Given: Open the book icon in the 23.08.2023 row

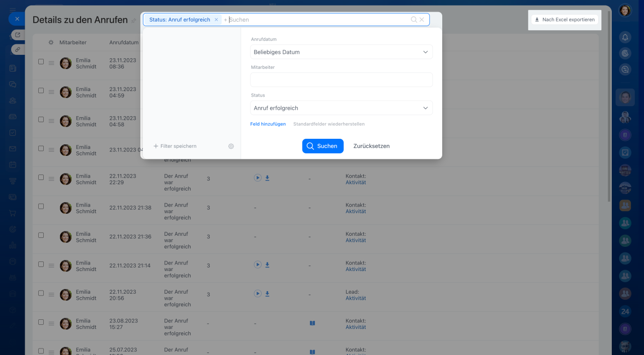Looking at the screenshot, I should point(312,323).
